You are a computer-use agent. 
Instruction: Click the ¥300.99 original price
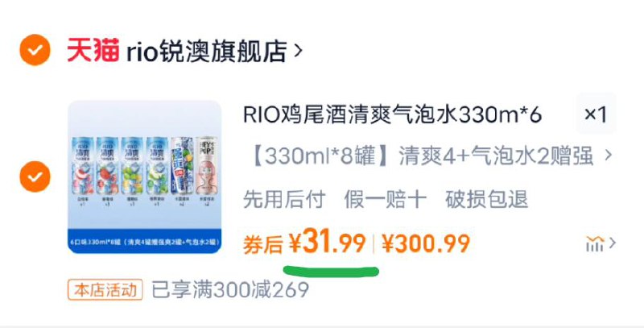click(x=426, y=243)
